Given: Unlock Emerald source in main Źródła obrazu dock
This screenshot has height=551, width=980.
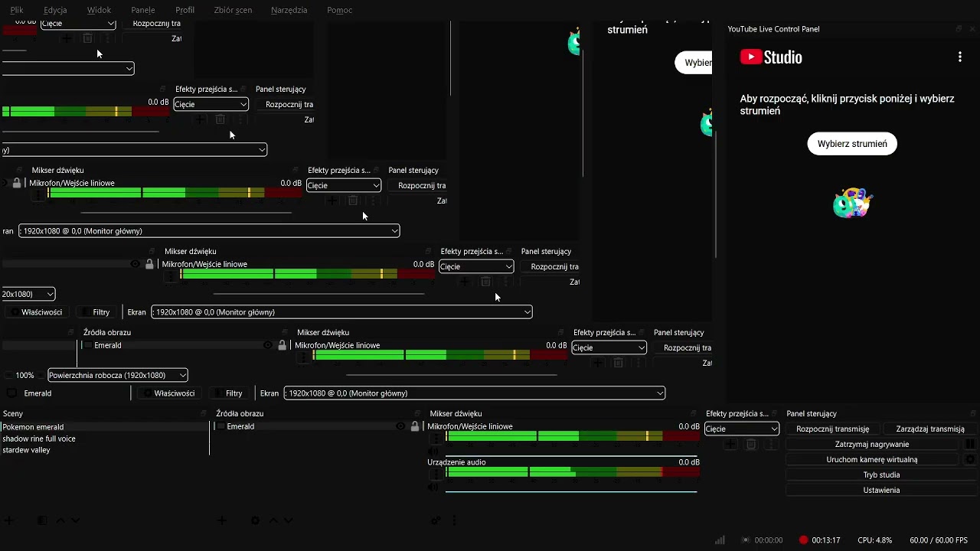Looking at the screenshot, I should tap(415, 426).
